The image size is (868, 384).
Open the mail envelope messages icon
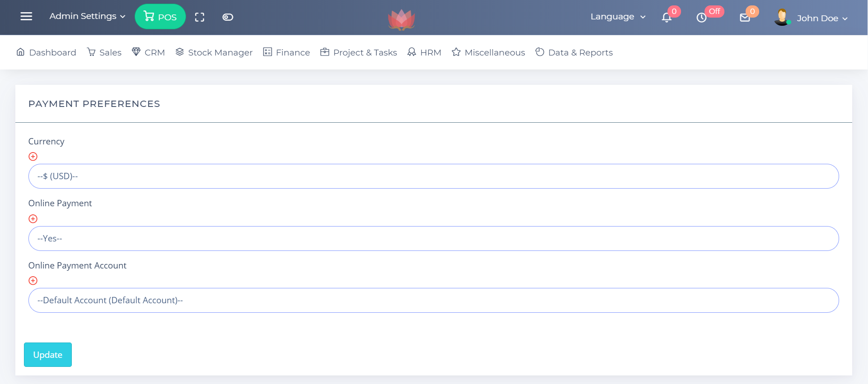(x=745, y=18)
